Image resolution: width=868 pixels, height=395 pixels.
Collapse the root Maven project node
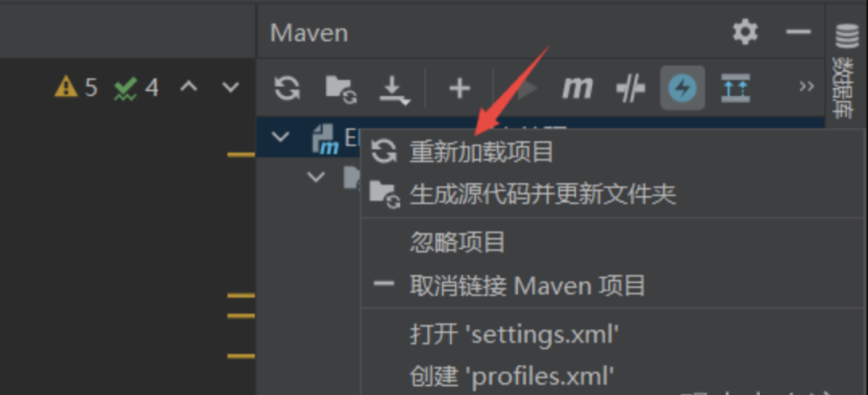pyautogui.click(x=282, y=137)
